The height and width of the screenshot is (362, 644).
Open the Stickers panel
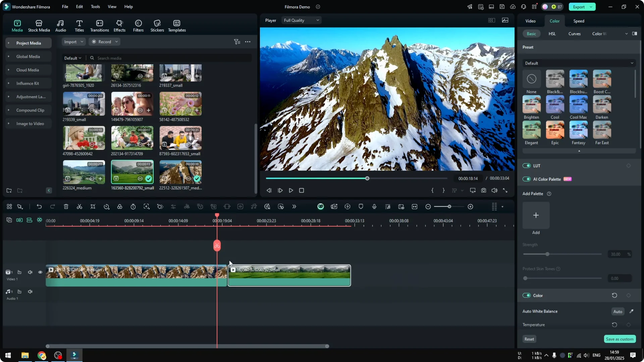click(x=157, y=26)
